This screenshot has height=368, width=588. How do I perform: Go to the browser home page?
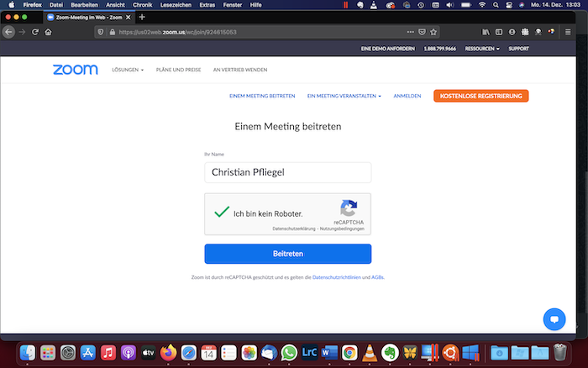point(49,32)
